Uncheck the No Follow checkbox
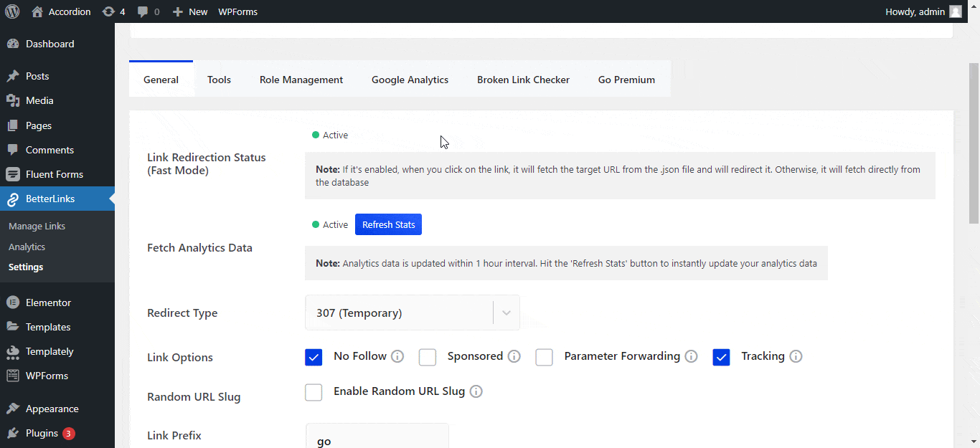The height and width of the screenshot is (448, 980). click(x=314, y=357)
